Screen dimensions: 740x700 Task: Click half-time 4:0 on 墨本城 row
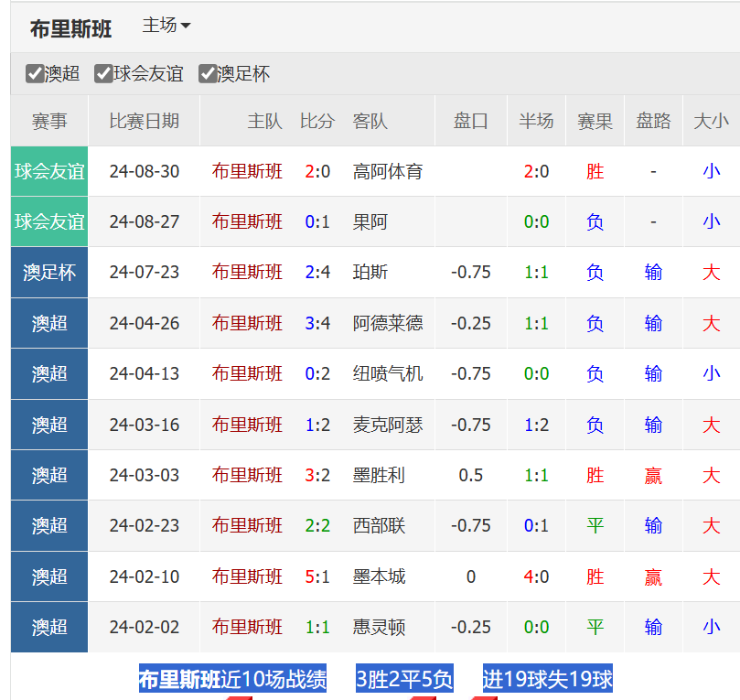click(x=536, y=576)
